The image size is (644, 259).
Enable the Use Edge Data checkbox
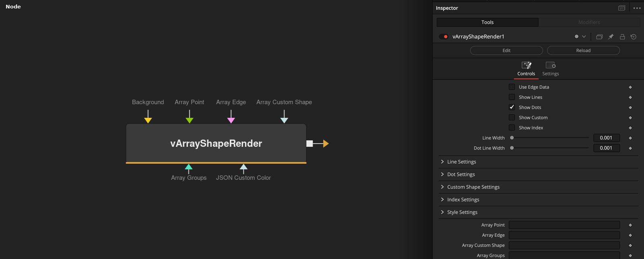(512, 87)
